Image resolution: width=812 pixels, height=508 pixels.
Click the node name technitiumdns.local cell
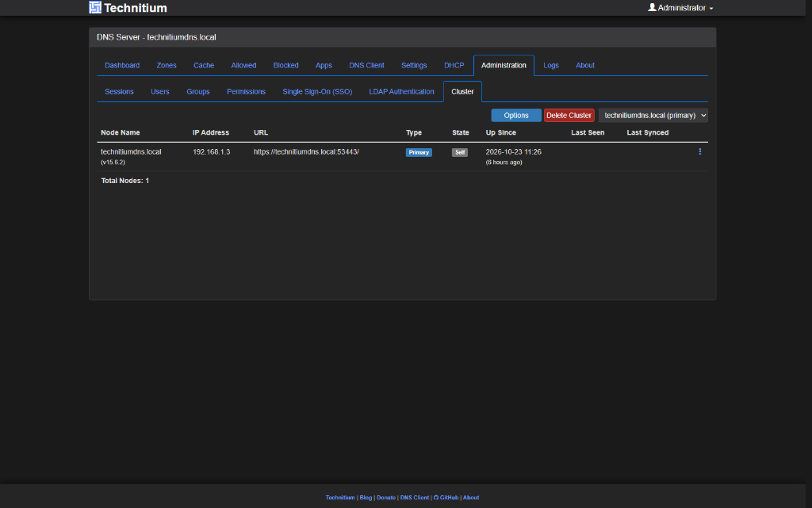coord(131,151)
